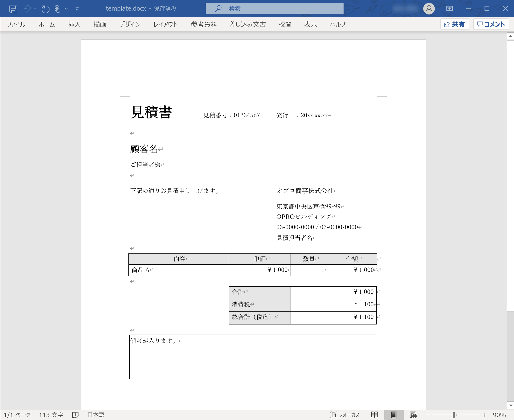Open the レイアウト tab

[x=166, y=24]
